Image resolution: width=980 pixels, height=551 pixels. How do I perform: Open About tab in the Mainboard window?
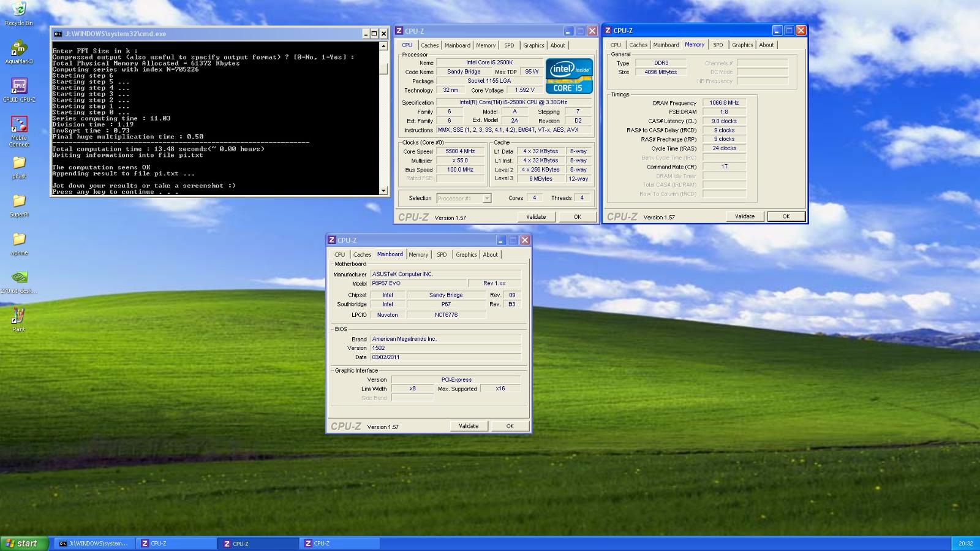click(x=490, y=254)
